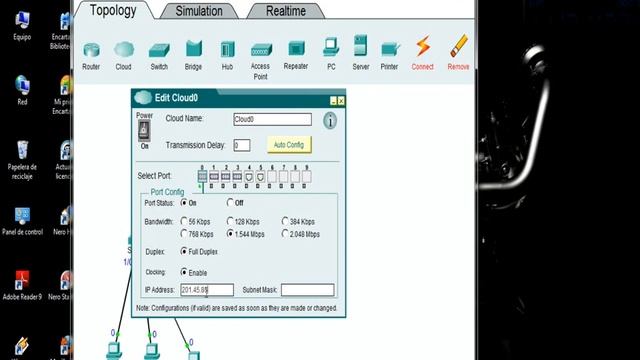Screen dimensions: 640x360
Task: Click the Transmission Delay field
Action: click(242, 145)
